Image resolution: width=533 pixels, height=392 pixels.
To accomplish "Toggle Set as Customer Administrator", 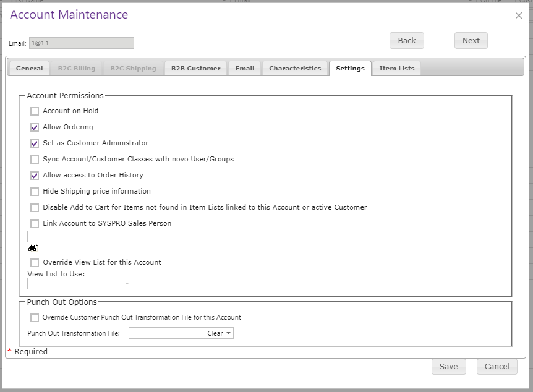I will pyautogui.click(x=35, y=143).
